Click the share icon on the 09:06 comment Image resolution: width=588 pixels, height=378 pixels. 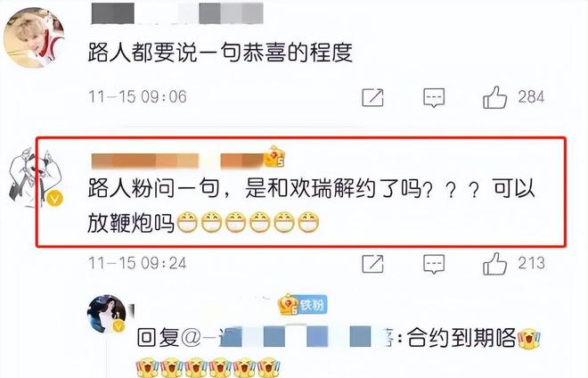click(x=372, y=97)
